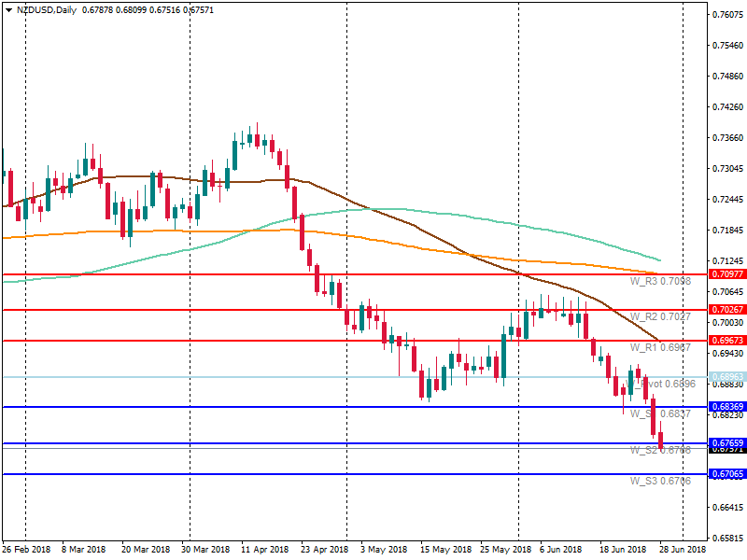This screenshot has height=560, width=747.
Task: Select the W_S3 support label text
Action: tap(660, 481)
